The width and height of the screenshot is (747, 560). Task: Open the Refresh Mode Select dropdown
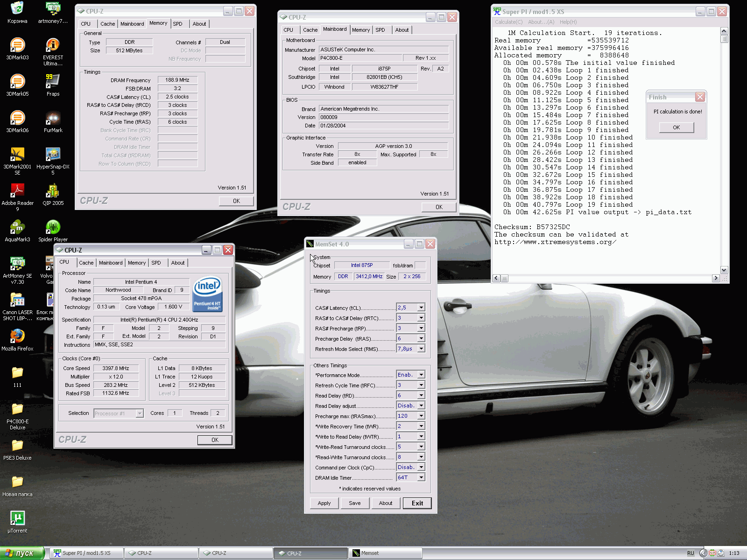click(421, 349)
